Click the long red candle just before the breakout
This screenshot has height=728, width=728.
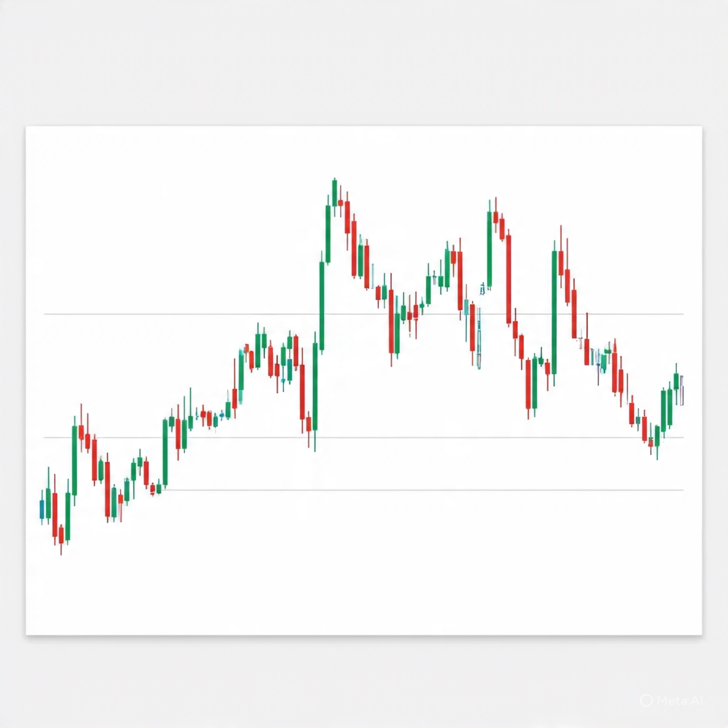302,391
